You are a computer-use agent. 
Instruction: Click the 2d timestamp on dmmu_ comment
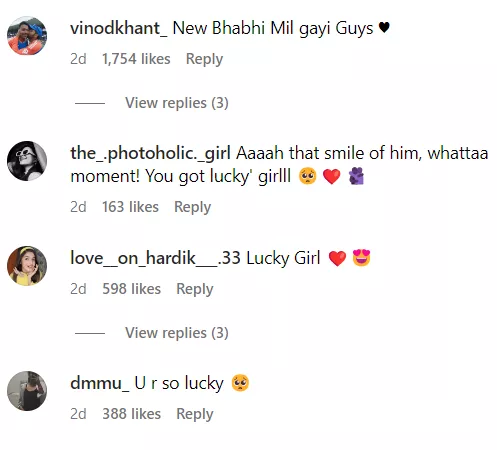point(78,414)
